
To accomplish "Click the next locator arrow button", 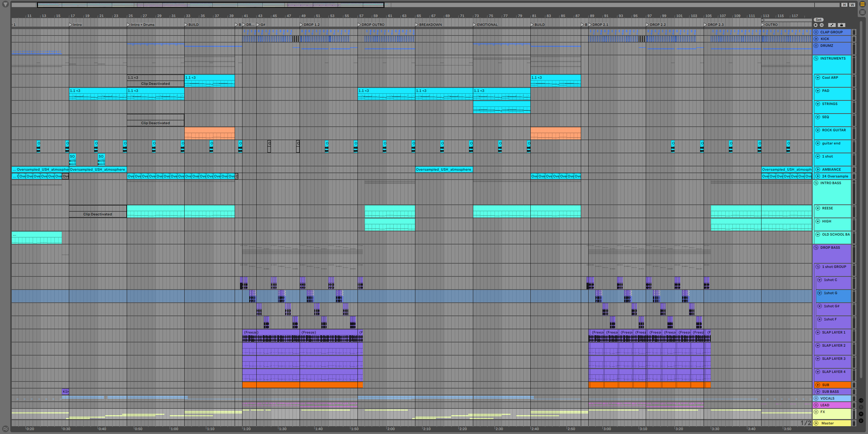I will pos(821,25).
